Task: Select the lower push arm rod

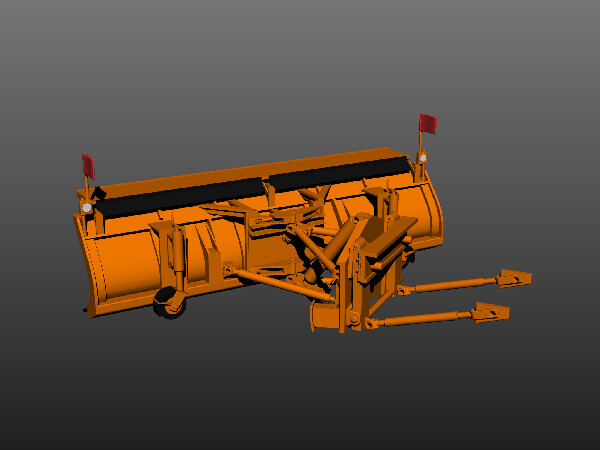Action: 420,320
